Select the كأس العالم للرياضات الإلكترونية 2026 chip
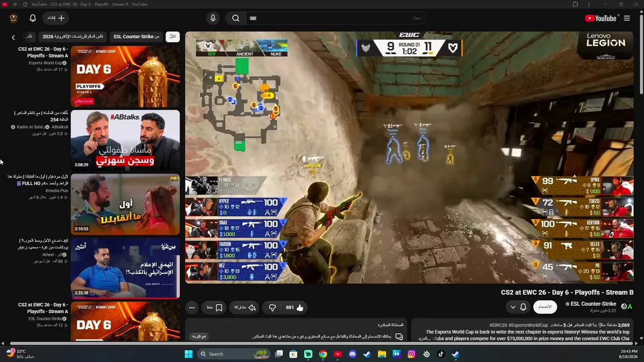The image size is (644, 362). tap(73, 37)
